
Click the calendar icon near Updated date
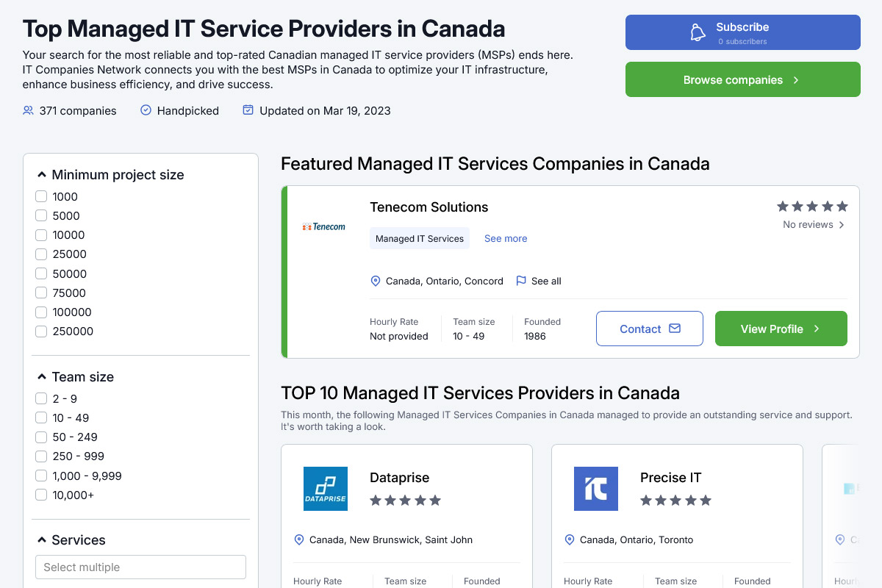pyautogui.click(x=248, y=110)
